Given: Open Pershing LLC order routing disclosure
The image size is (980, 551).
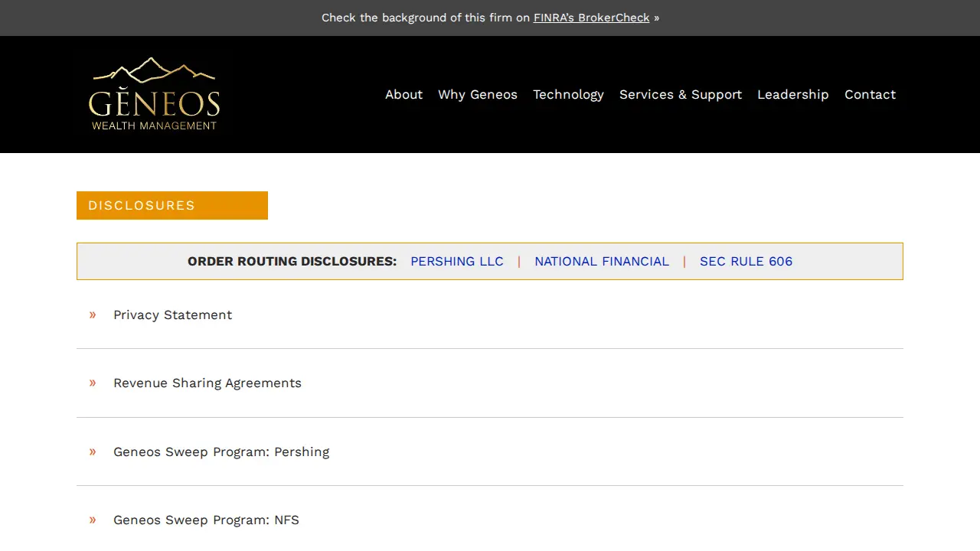Looking at the screenshot, I should [457, 261].
